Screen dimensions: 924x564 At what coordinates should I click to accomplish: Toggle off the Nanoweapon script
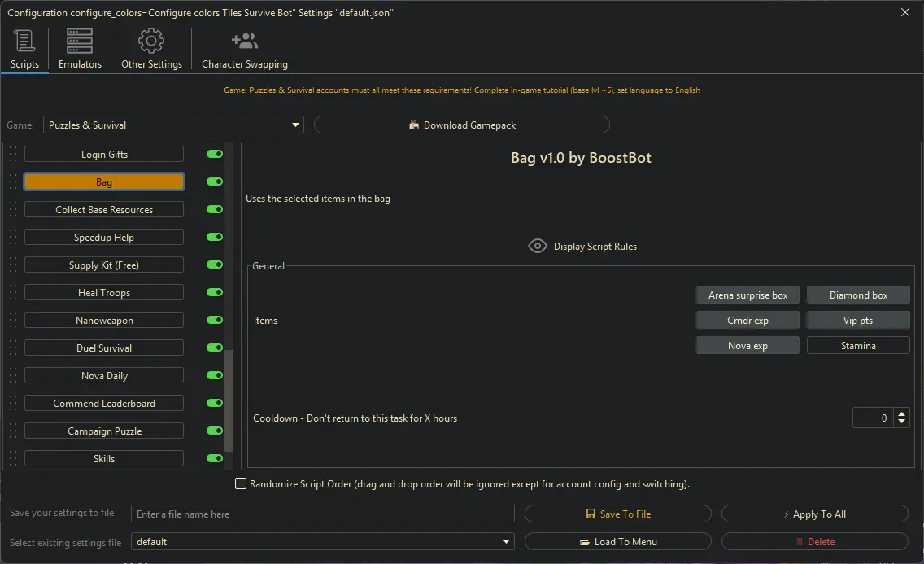coord(215,321)
